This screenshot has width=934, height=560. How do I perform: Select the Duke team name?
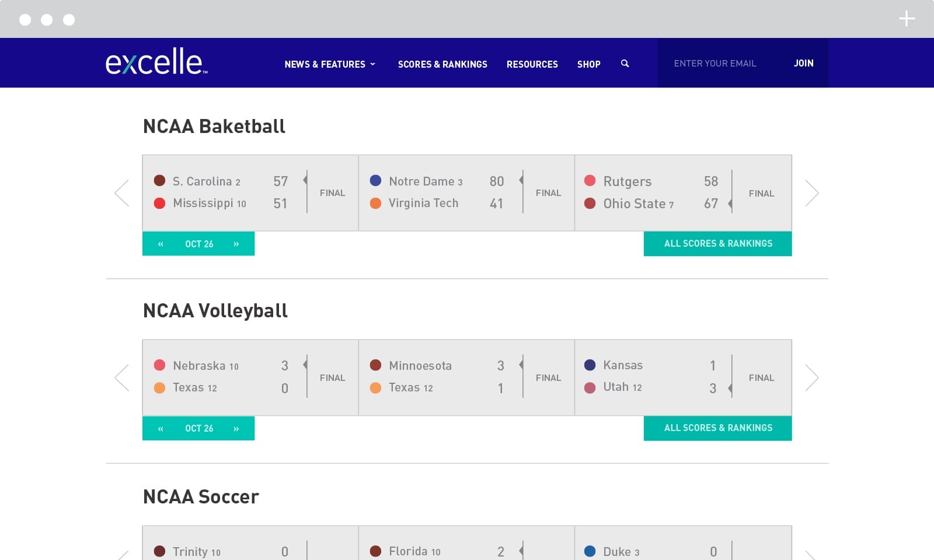click(x=617, y=552)
